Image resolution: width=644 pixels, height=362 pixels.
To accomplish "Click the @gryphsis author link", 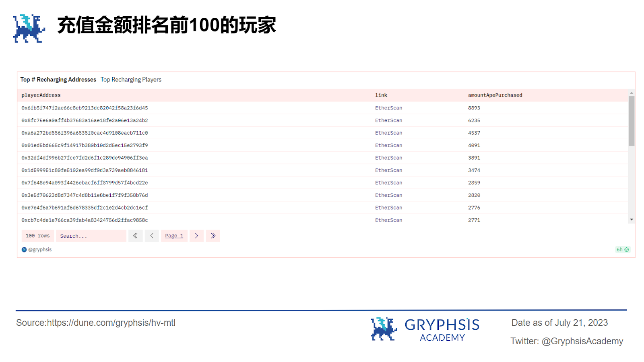I will click(x=40, y=250).
